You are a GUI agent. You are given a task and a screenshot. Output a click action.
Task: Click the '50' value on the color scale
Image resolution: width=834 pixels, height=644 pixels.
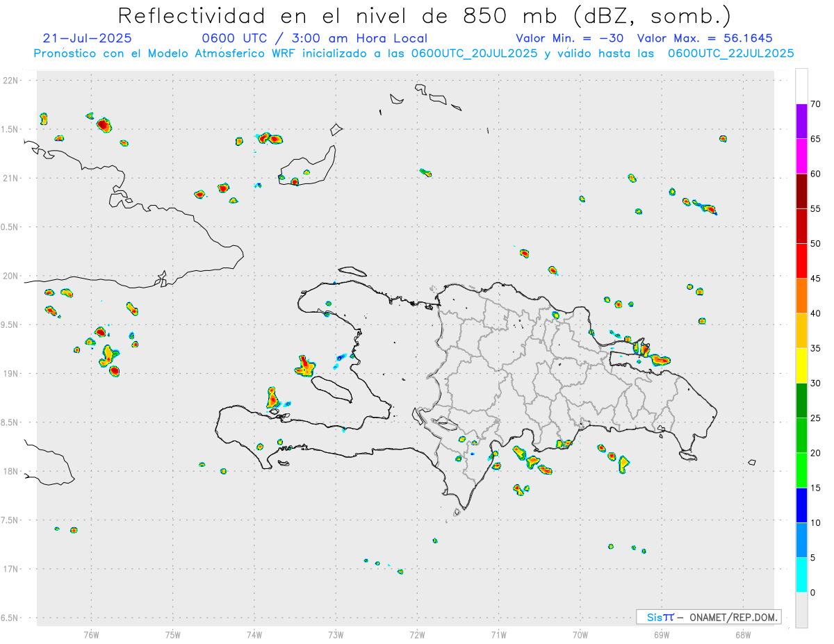pos(815,244)
